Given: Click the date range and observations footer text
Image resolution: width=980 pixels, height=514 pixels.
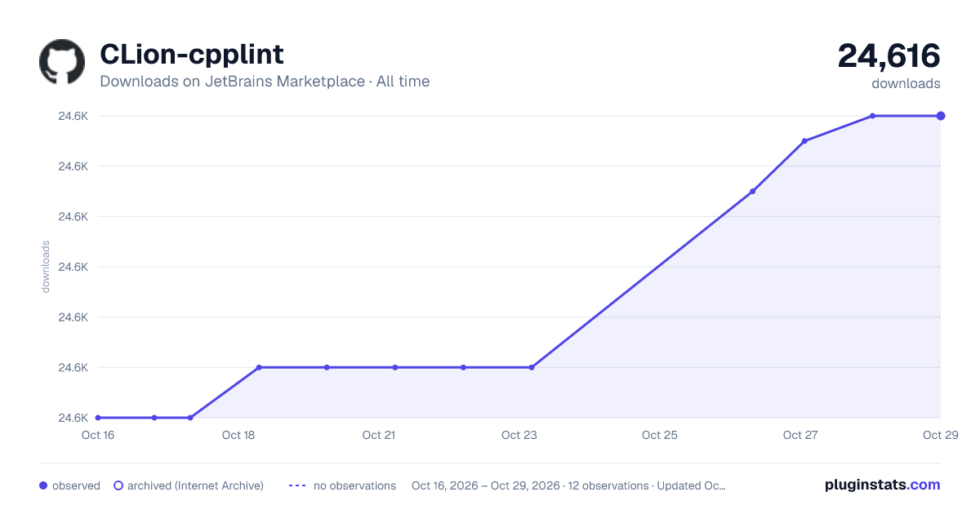Looking at the screenshot, I should coord(569,485).
